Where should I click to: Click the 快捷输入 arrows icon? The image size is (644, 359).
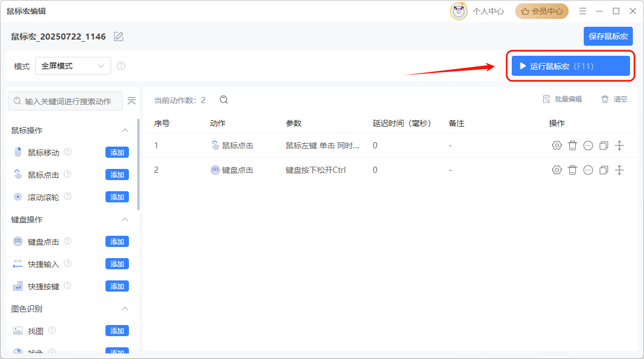point(18,264)
